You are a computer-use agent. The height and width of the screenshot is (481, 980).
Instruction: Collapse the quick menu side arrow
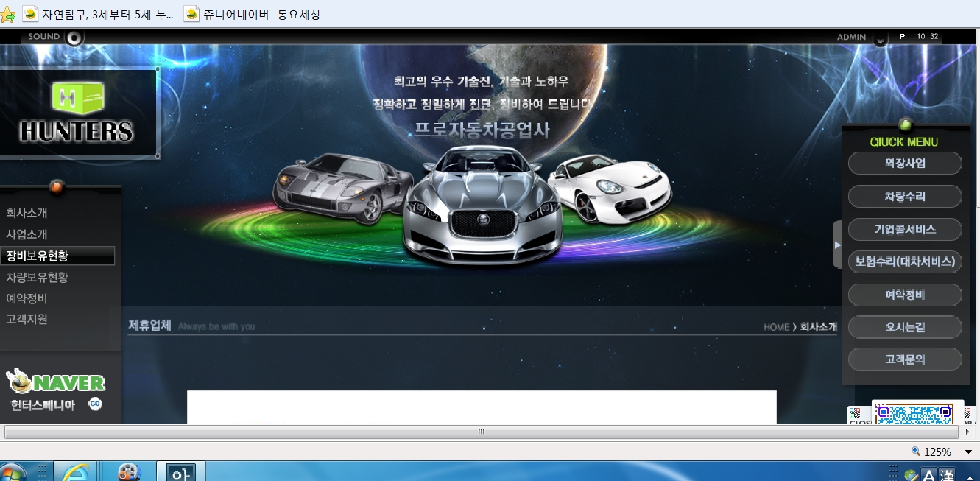pos(837,245)
